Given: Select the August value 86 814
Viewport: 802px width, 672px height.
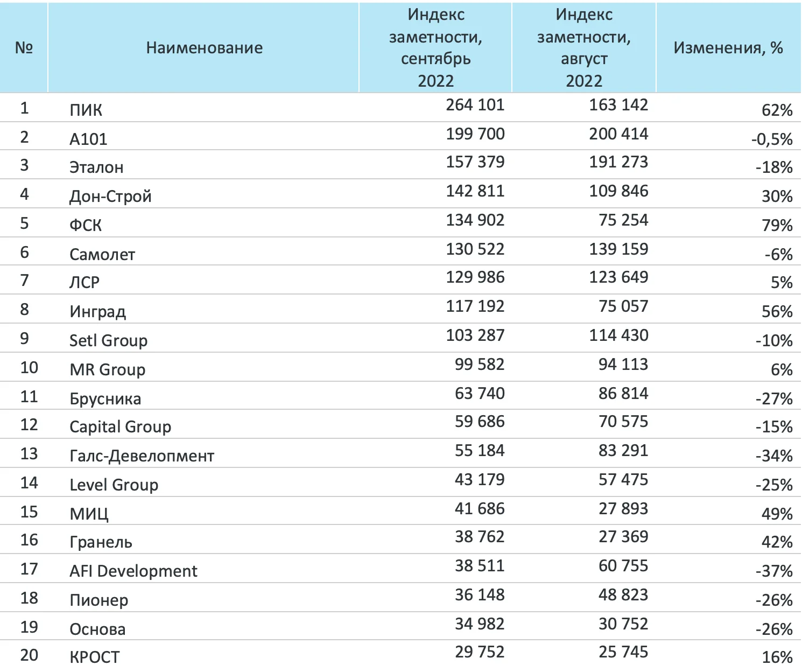Looking at the screenshot, I should coord(623,394).
